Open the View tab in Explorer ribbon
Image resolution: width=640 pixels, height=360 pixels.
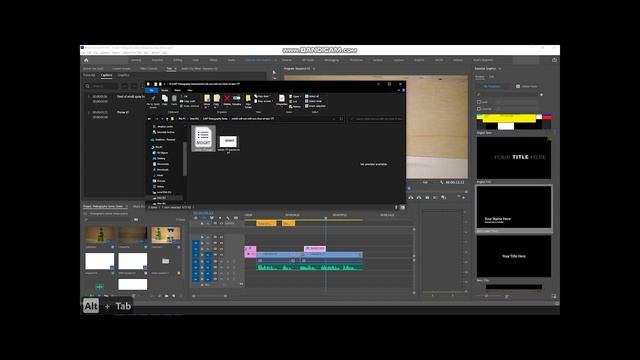click(x=189, y=90)
